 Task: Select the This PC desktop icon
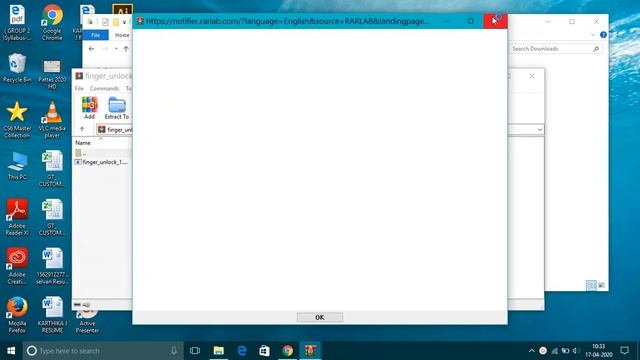(17, 165)
